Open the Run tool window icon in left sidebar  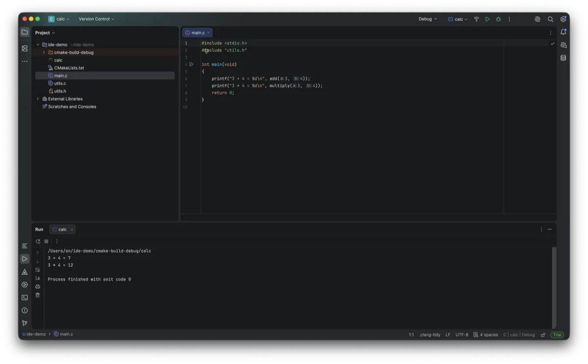point(24,259)
